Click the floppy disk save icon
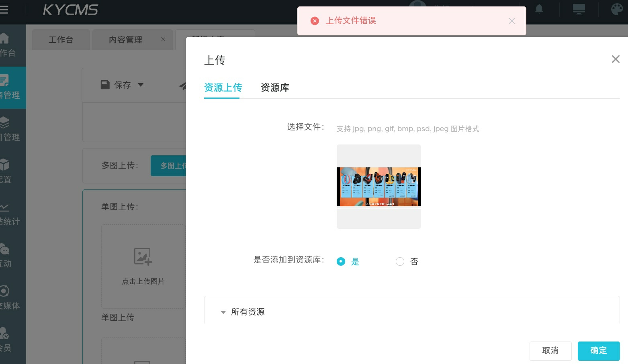628x364 pixels. pos(105,85)
